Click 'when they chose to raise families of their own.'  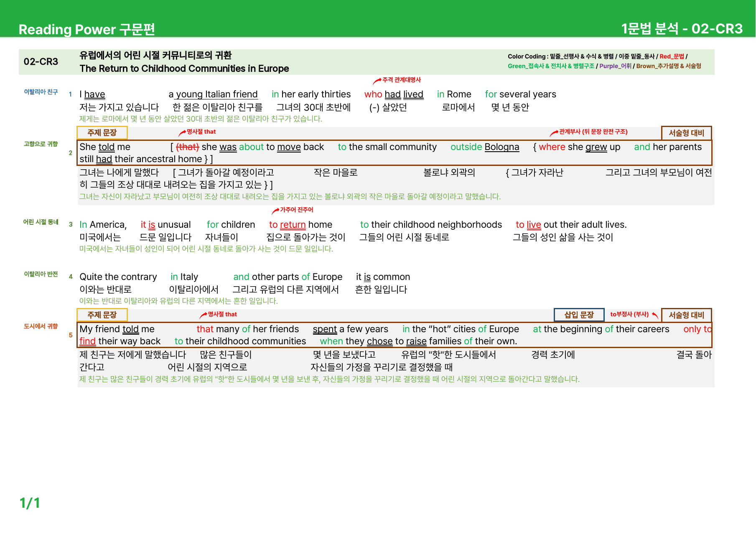[x=418, y=341]
